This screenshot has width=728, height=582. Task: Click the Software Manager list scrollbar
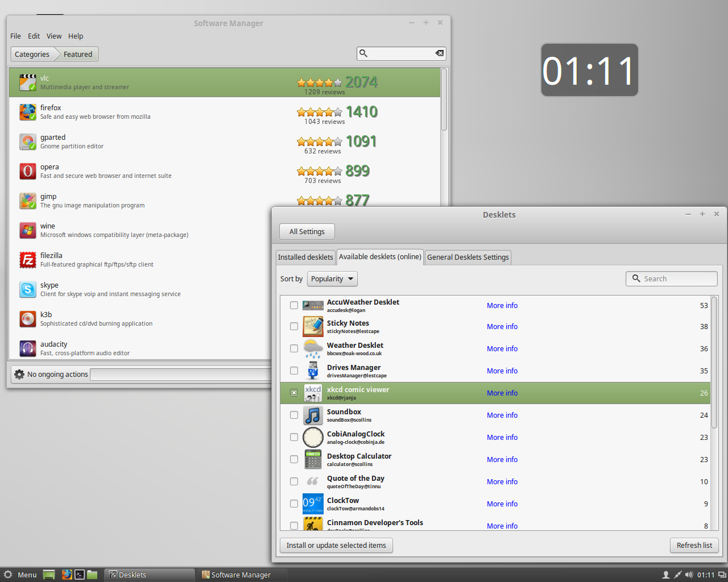click(x=444, y=100)
